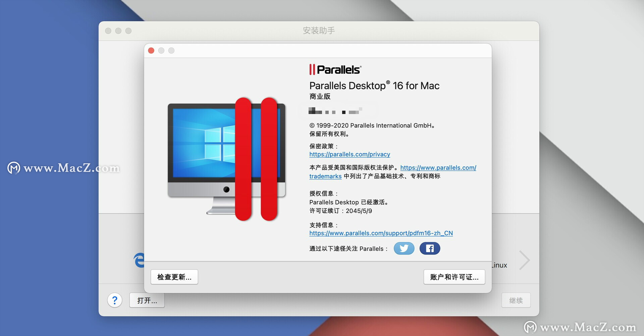This screenshot has width=644, height=336.
Task: Click the copyright 1999-2020 Parallels text
Action: coord(372,125)
